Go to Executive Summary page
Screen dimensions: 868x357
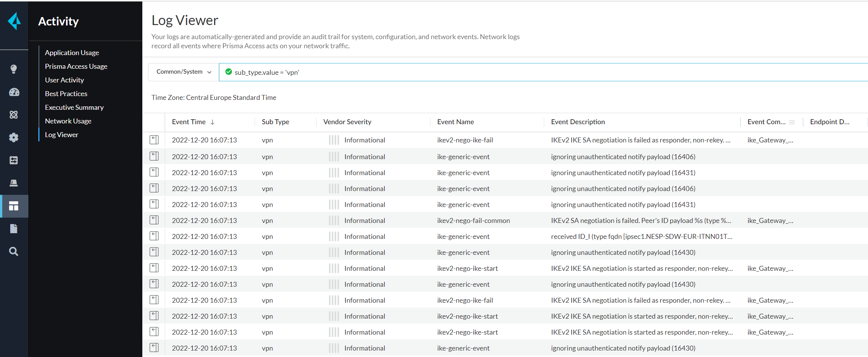(x=74, y=107)
